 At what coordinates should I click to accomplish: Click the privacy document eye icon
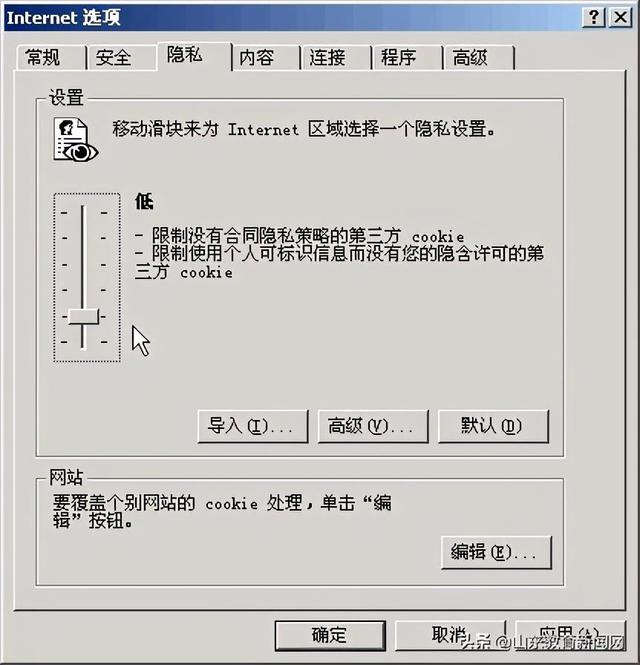[75, 140]
